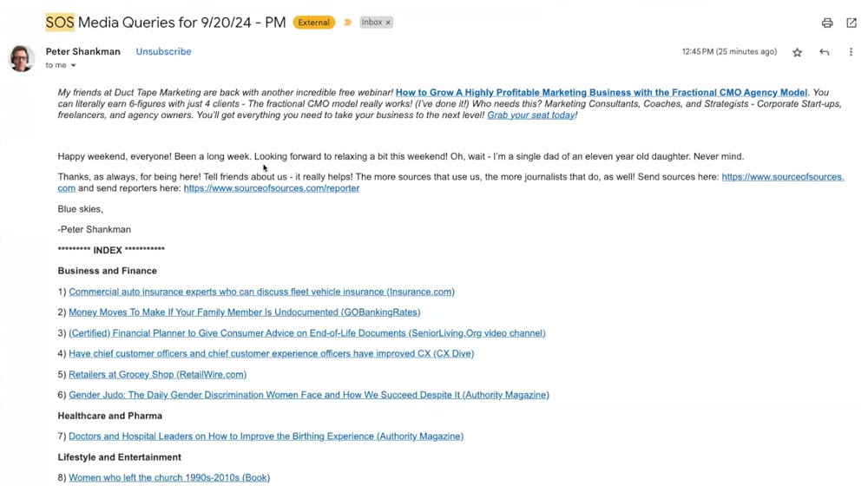Open the email in a new window
The image size is (868, 486).
coord(852,23)
